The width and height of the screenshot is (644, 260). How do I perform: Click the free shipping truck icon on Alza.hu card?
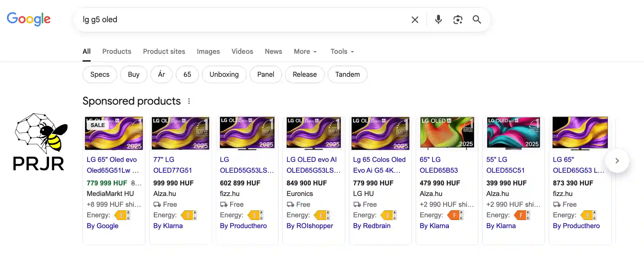(157, 205)
